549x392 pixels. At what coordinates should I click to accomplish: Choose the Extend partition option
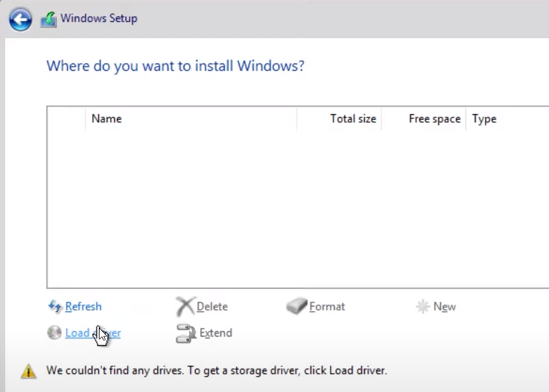tap(216, 333)
